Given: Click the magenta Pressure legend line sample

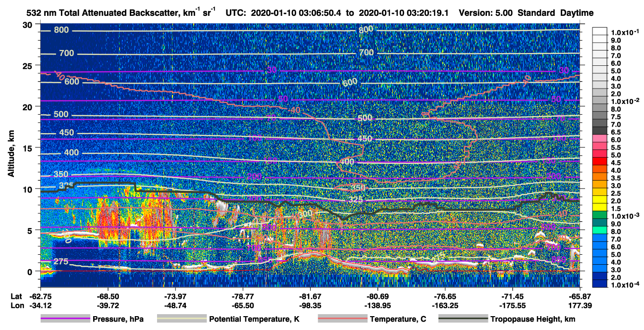Looking at the screenshot, I should click(65, 319).
